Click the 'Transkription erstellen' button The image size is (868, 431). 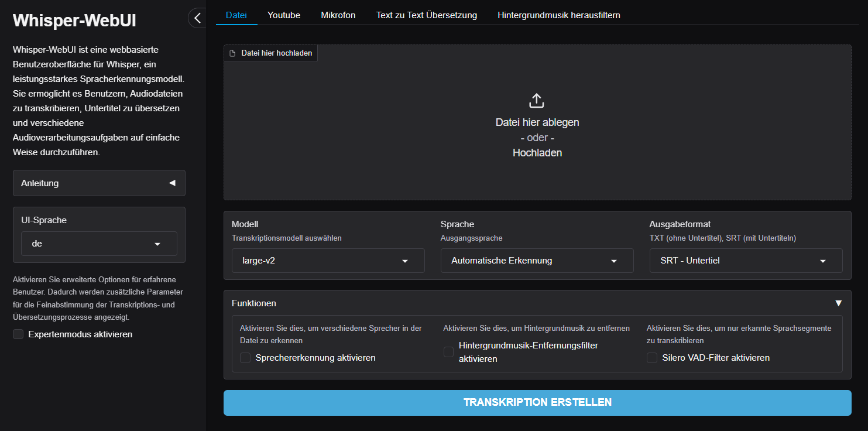[x=537, y=402]
